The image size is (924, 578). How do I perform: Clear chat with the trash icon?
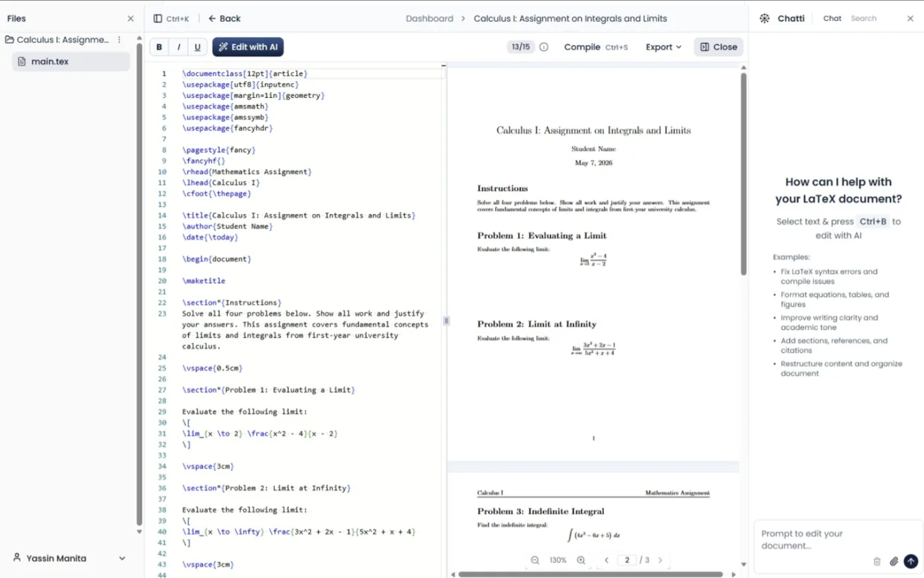[877, 561]
